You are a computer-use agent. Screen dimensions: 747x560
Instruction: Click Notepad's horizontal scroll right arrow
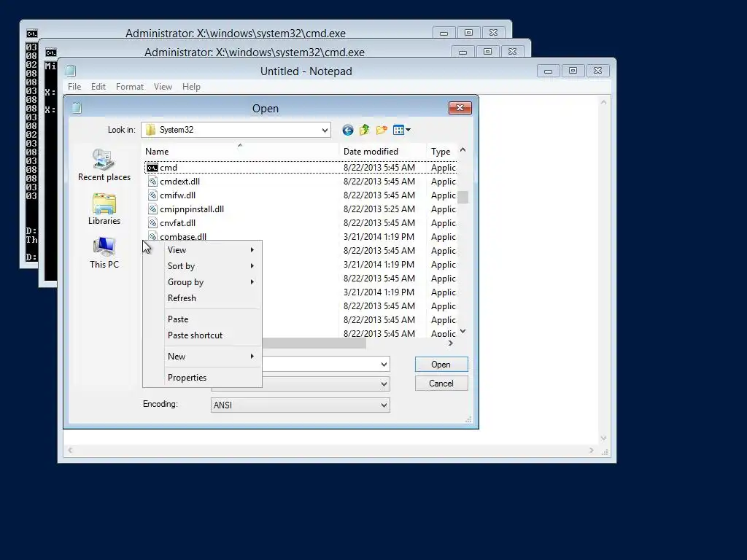[x=592, y=450]
